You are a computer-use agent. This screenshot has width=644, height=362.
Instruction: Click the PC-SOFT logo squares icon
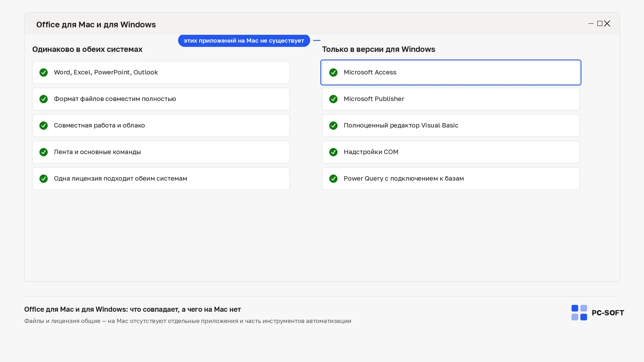(579, 313)
